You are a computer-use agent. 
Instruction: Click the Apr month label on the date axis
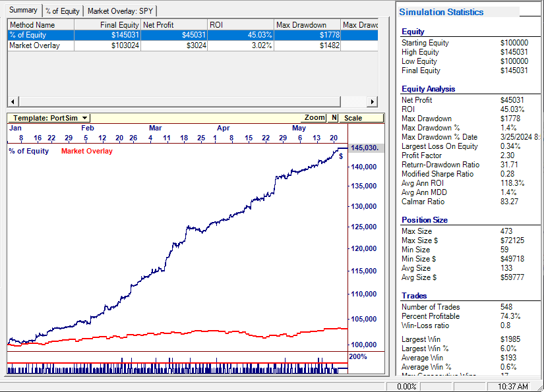click(224, 128)
